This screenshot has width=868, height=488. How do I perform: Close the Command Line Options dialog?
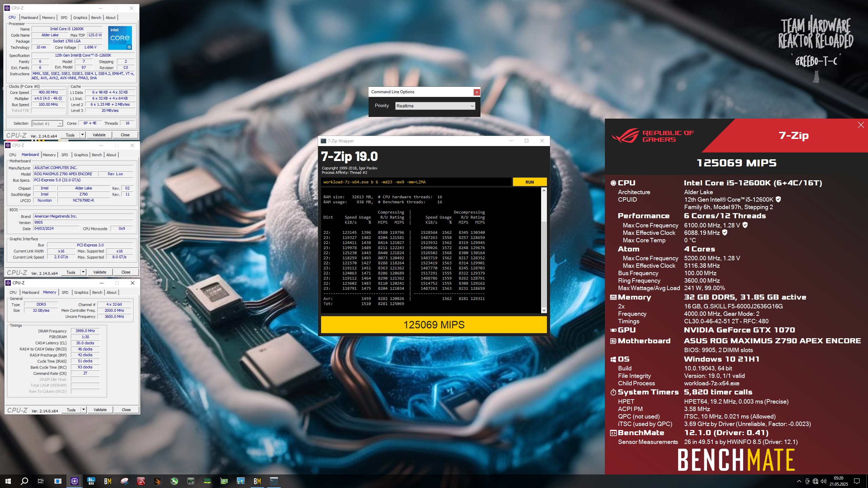tap(477, 92)
